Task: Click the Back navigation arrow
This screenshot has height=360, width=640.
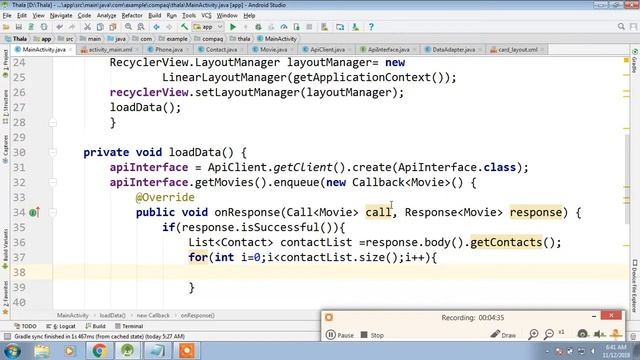Action: [x=156, y=27]
